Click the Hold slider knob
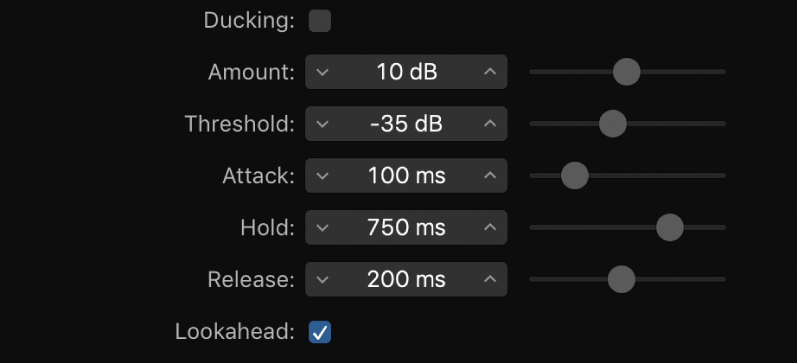The height and width of the screenshot is (364, 798). coord(670,228)
